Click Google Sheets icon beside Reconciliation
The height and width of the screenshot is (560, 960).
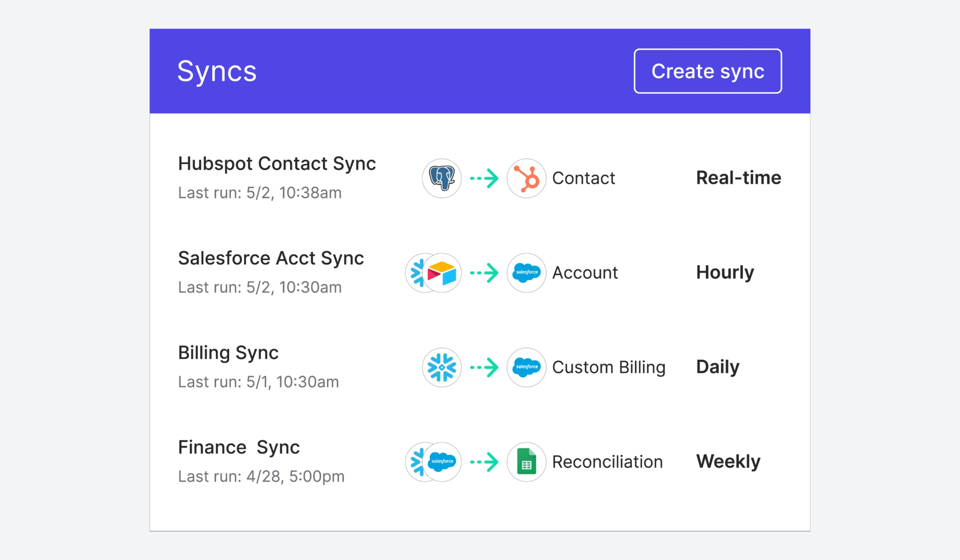coord(526,462)
